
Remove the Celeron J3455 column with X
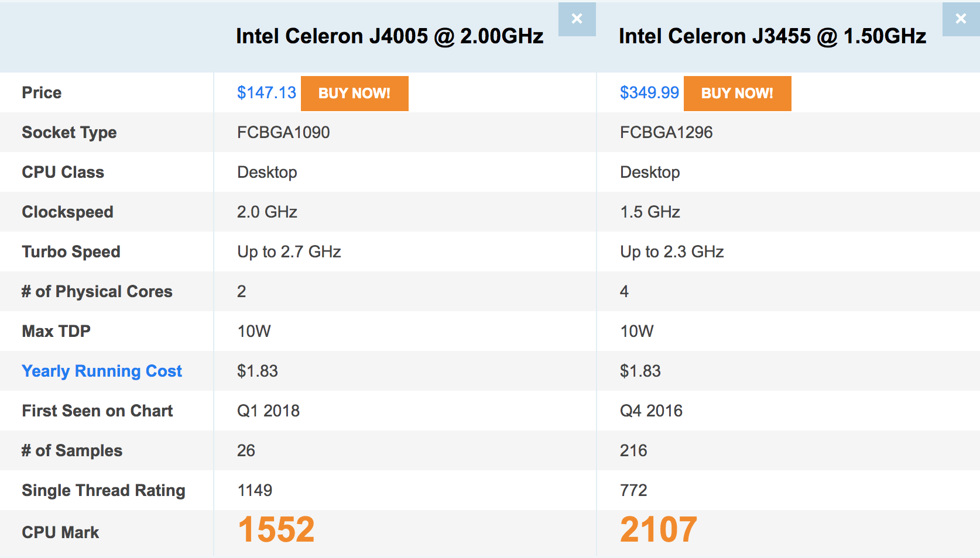point(961,19)
